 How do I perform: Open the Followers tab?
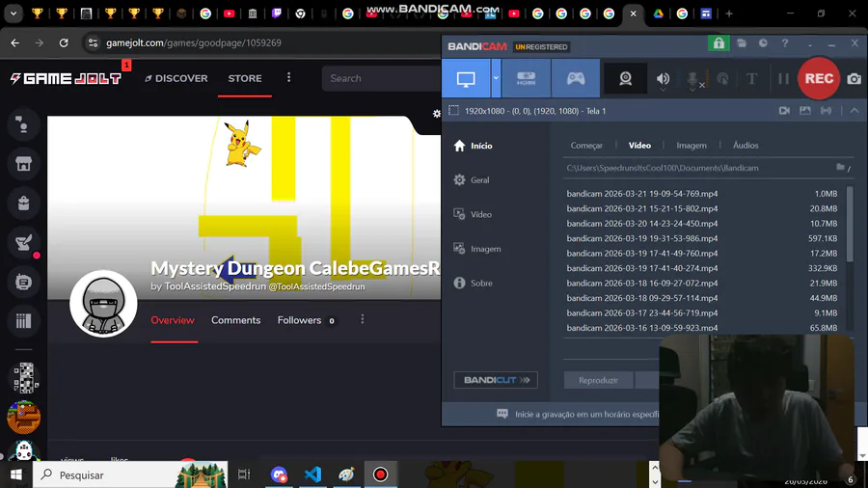tap(306, 320)
